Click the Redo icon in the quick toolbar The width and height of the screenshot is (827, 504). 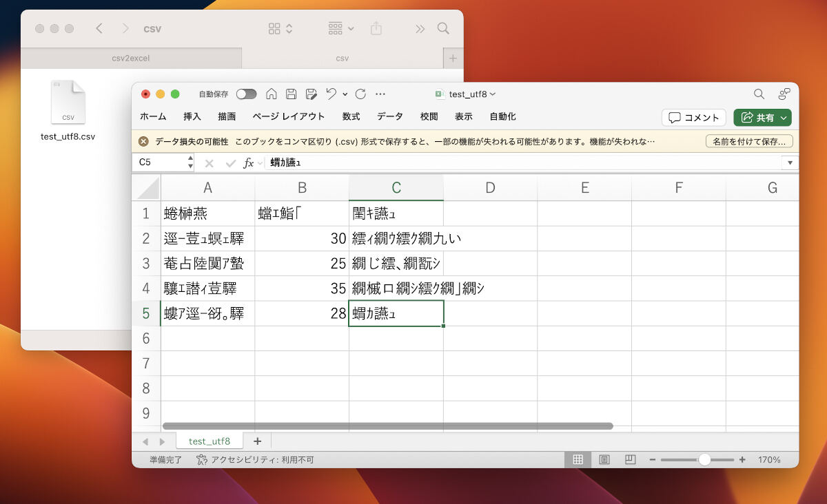(360, 94)
